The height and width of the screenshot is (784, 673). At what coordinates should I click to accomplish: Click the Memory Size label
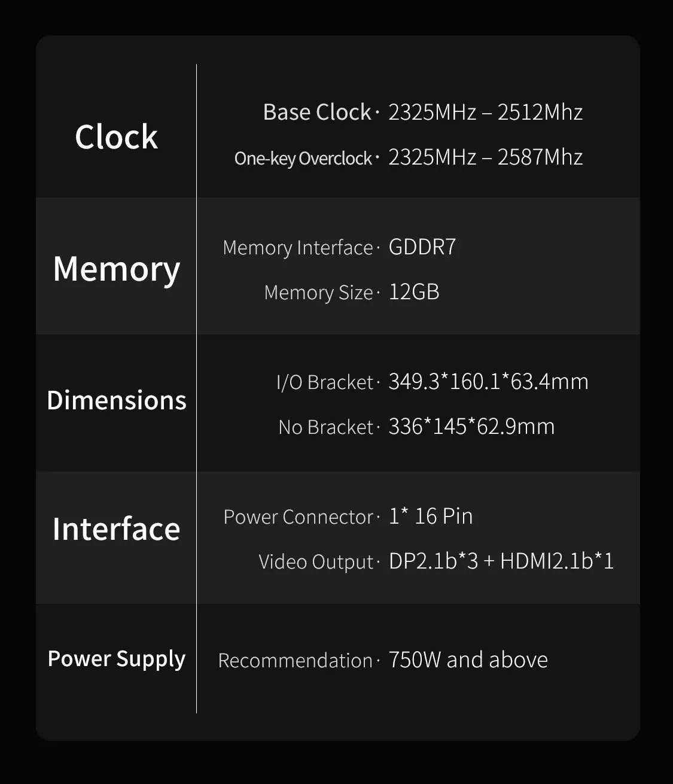[318, 293]
